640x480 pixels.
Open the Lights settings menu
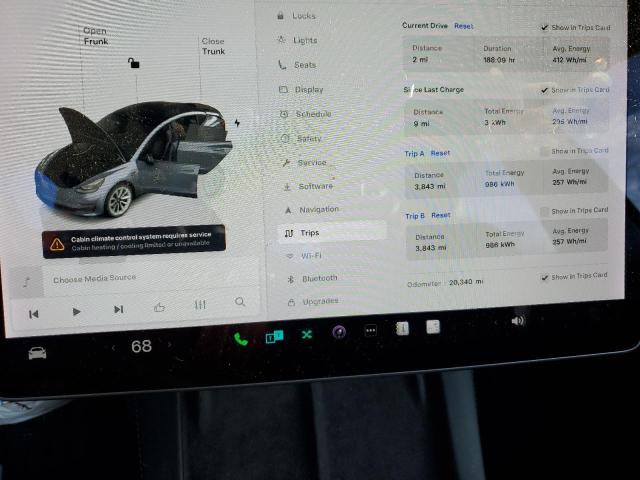(x=297, y=40)
